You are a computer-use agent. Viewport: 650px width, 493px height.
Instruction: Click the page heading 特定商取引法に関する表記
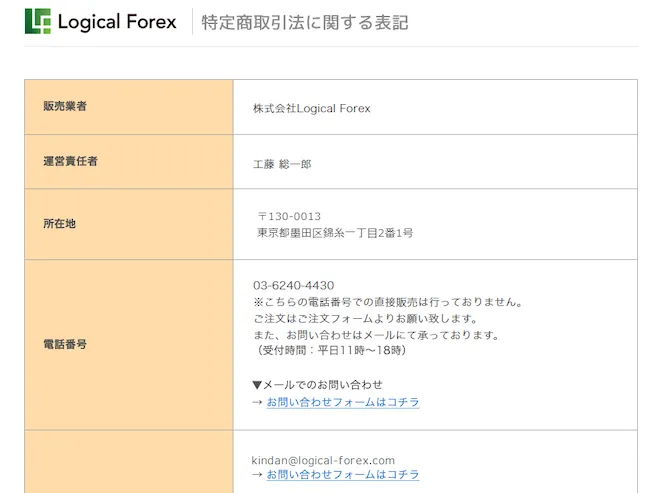pos(305,22)
